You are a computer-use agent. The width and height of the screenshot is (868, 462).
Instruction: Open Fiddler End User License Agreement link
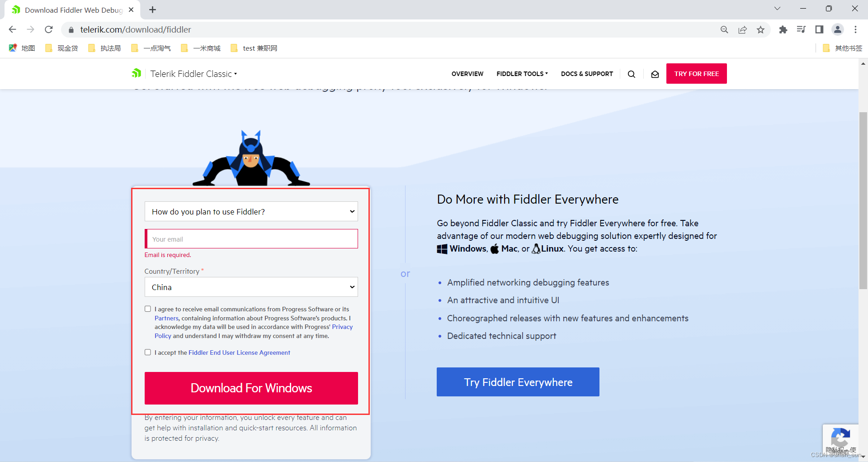click(239, 352)
